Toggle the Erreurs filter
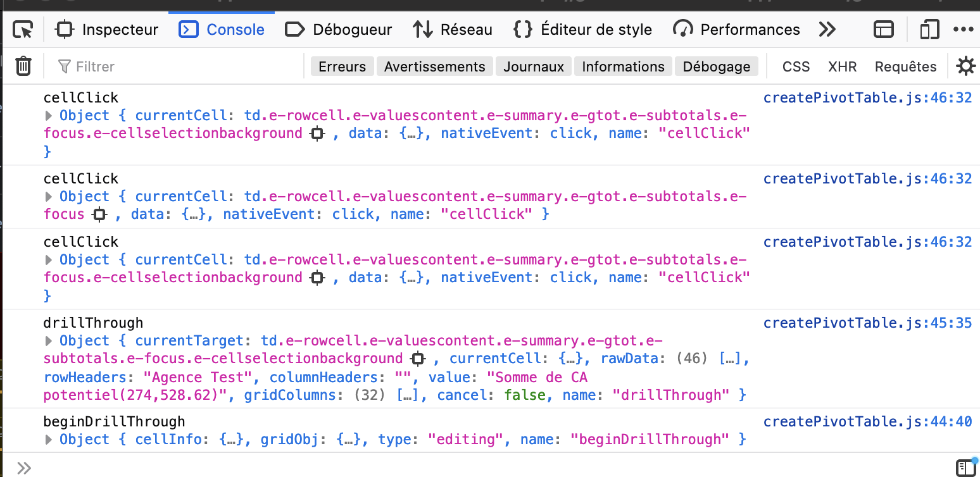This screenshot has height=477, width=980. click(342, 66)
